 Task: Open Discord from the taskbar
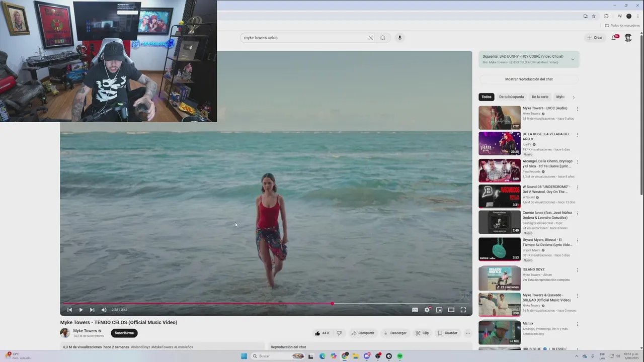pyautogui.click(x=367, y=356)
